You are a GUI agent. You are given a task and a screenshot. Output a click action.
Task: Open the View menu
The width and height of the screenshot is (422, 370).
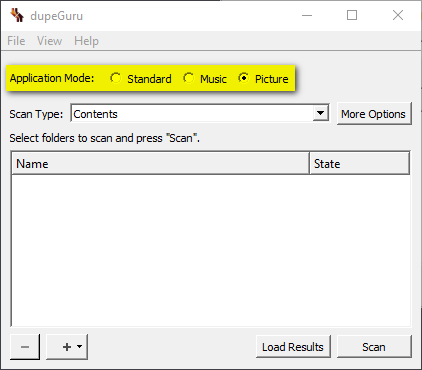[x=49, y=41]
